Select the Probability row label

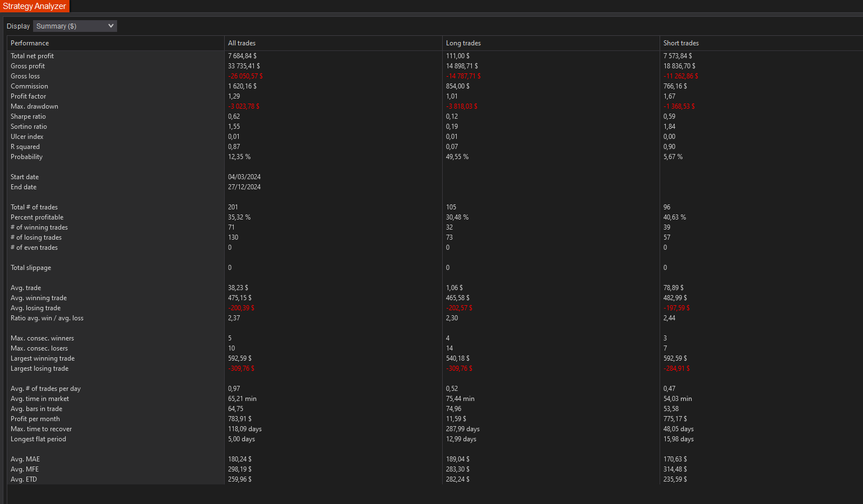tap(26, 157)
